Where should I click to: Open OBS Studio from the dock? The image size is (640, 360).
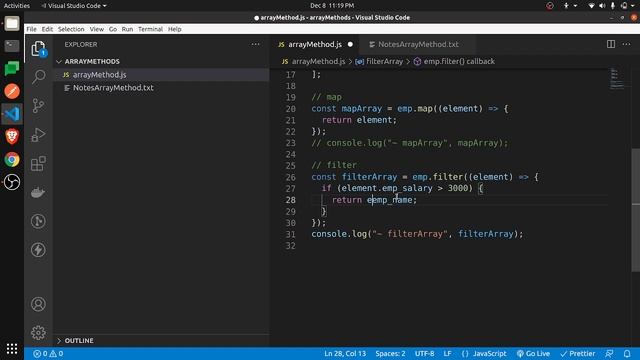pos(12,182)
